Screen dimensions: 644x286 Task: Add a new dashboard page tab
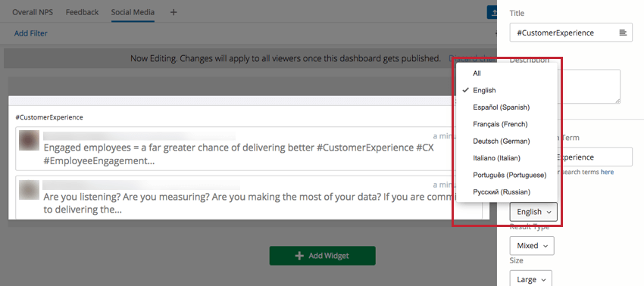[x=174, y=12]
